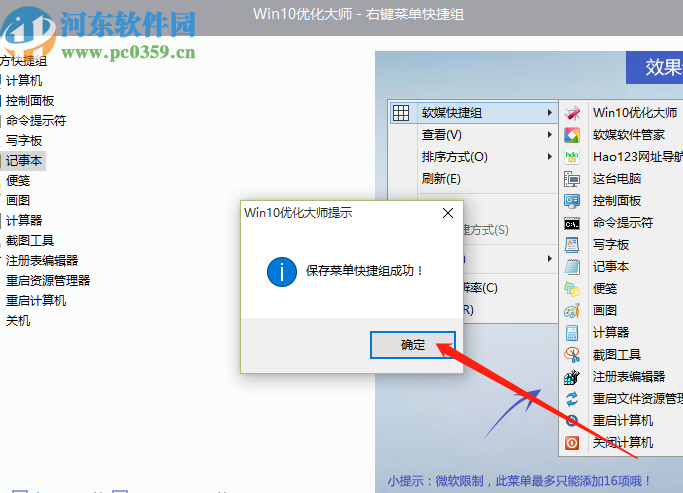
Task: Select 计算器 in the left list
Action: point(24,220)
